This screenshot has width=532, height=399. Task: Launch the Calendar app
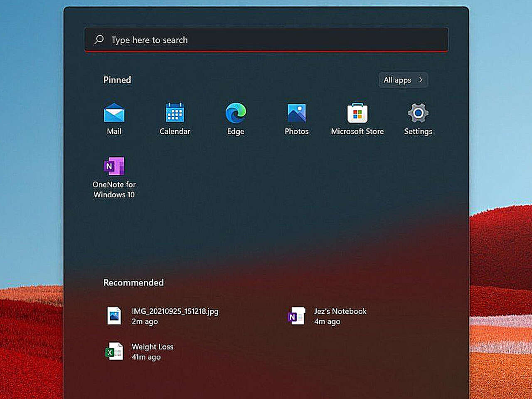175,113
